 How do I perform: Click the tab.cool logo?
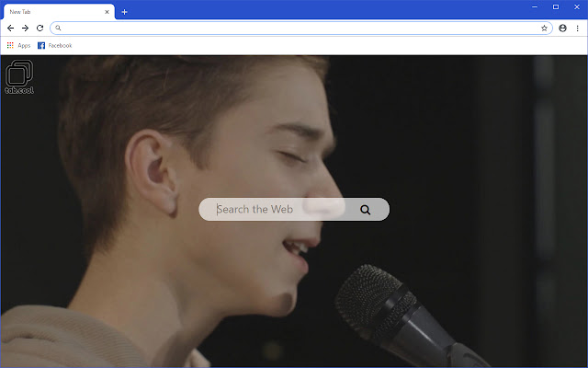click(x=19, y=77)
